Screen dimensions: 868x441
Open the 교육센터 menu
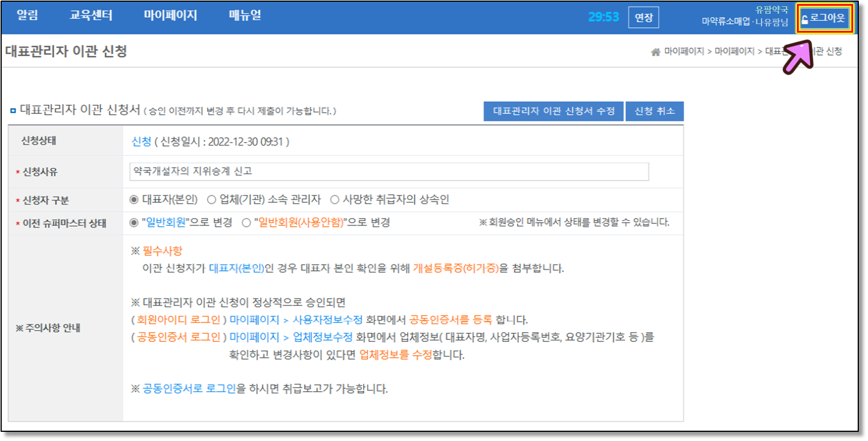point(91,15)
